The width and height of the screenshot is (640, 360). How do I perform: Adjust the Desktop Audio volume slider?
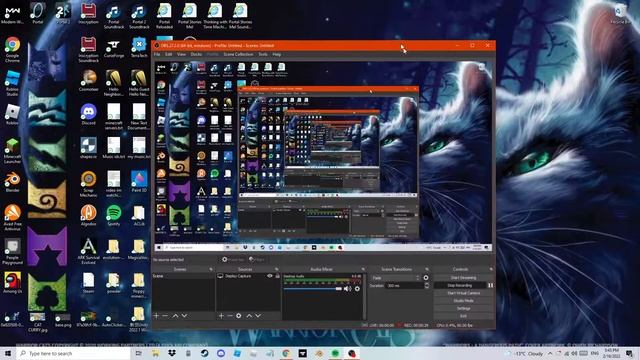(x=313, y=289)
